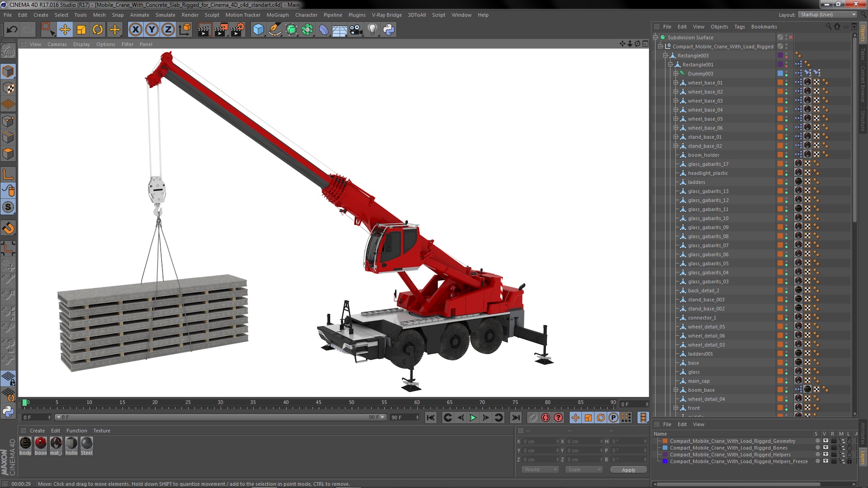Add a cube primitive object

click(x=258, y=30)
